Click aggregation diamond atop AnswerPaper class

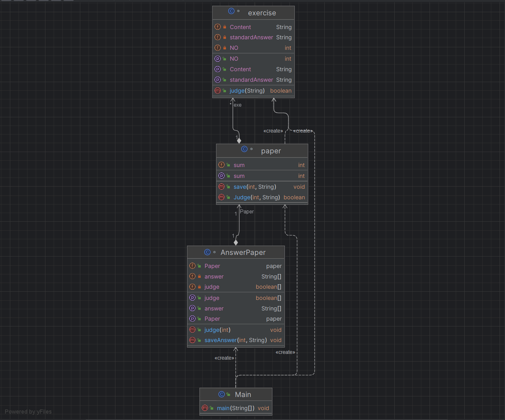(x=236, y=243)
